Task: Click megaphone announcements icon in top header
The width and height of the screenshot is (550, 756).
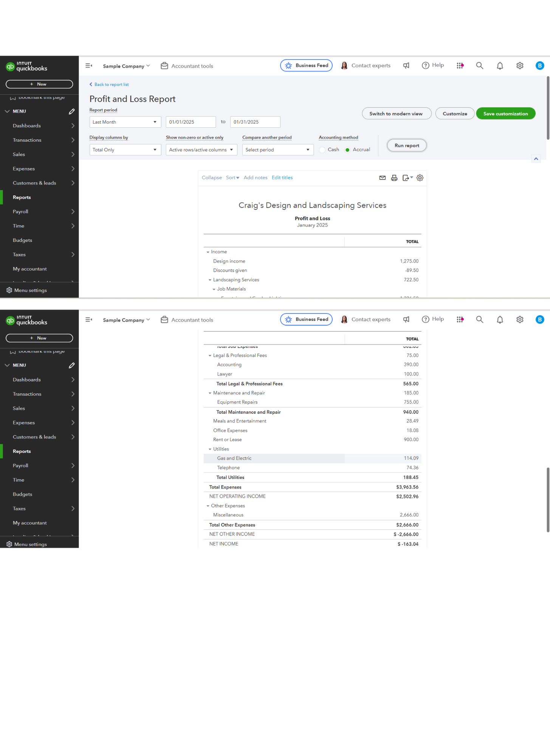Action: 406,65
